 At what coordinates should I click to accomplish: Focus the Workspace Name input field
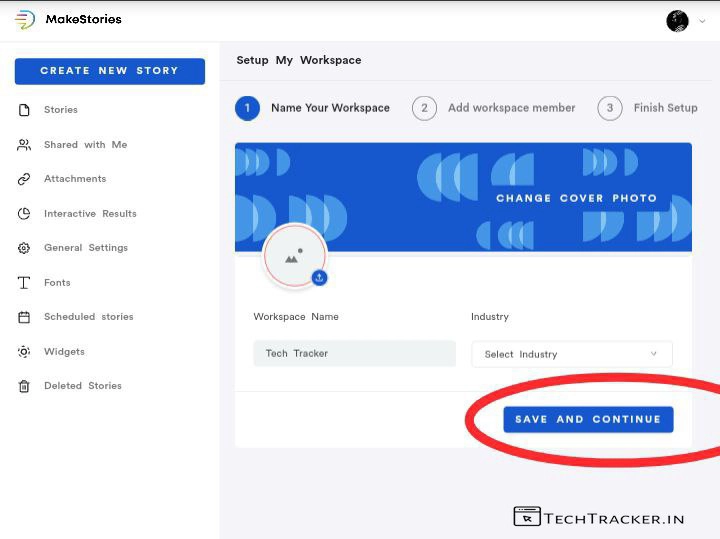coord(354,353)
